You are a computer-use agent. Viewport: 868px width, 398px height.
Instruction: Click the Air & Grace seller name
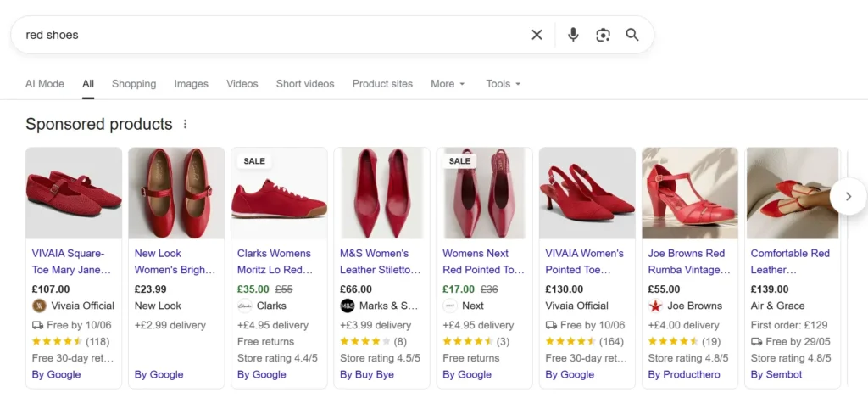[x=778, y=306]
